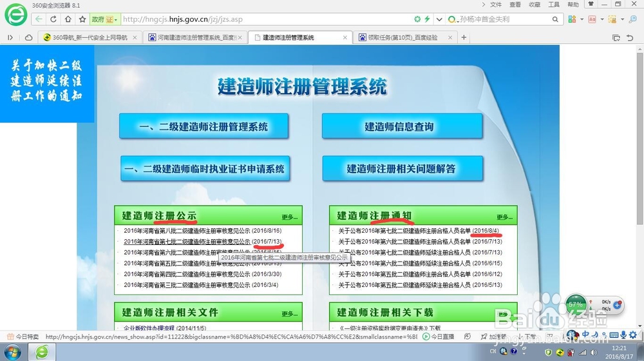Expand the screenshot tool dropdown arrow
Image resolution: width=644 pixels, height=361 pixels.
[x=622, y=19]
